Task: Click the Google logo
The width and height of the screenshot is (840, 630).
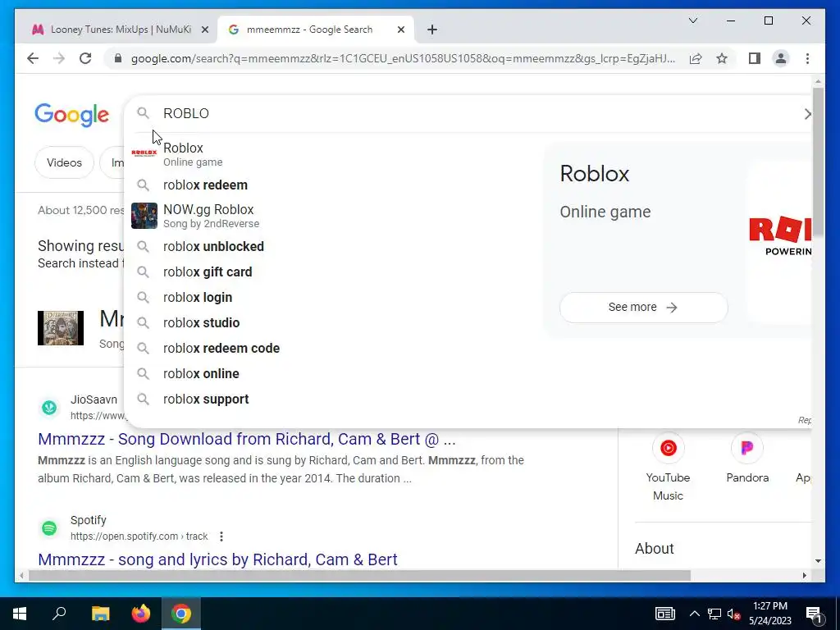Action: tap(72, 115)
